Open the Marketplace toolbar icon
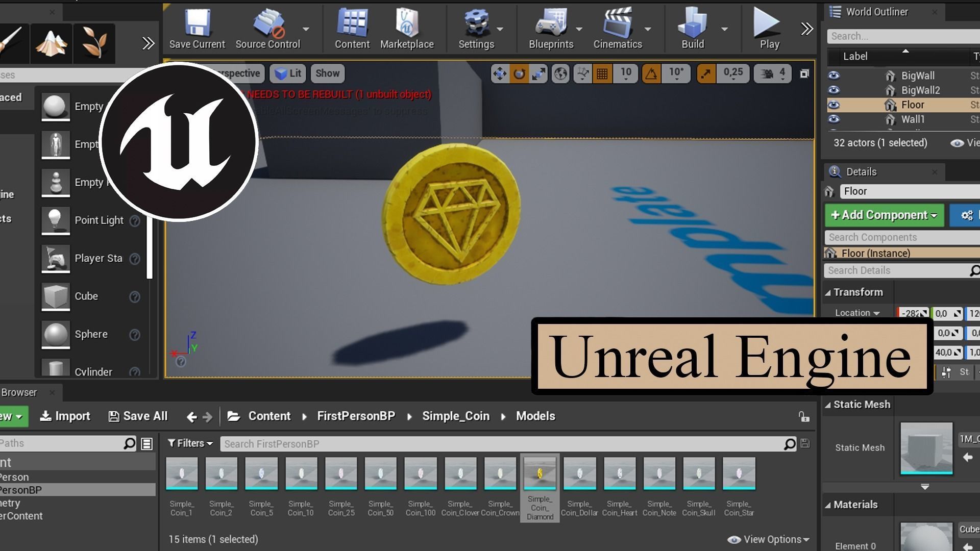The image size is (980, 551). pyautogui.click(x=407, y=29)
